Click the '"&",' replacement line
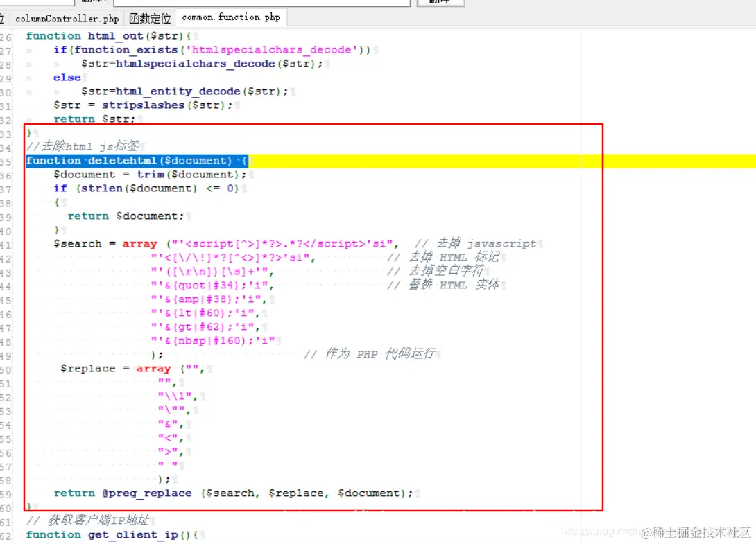Image resolution: width=756 pixels, height=544 pixels. (x=171, y=424)
